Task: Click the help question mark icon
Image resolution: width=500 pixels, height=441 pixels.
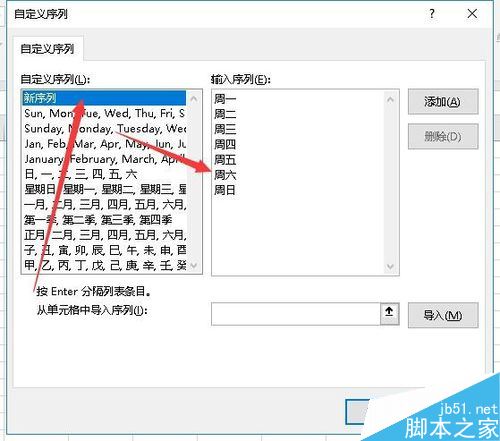Action: 432,14
